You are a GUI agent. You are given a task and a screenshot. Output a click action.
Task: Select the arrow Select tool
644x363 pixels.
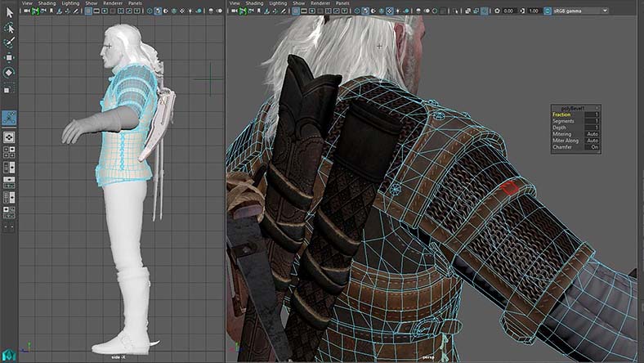pyautogui.click(x=9, y=12)
